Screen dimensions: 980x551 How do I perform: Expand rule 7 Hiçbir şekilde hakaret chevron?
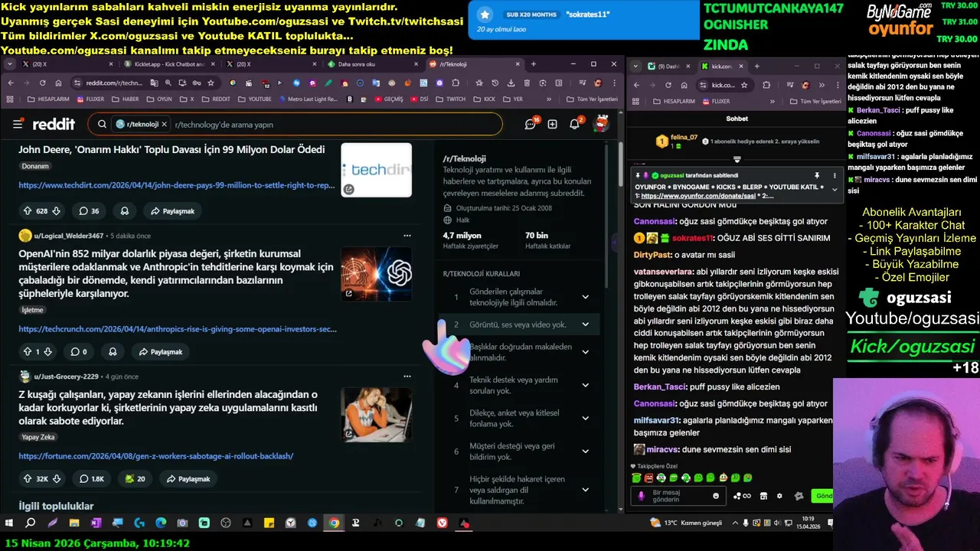(x=586, y=490)
